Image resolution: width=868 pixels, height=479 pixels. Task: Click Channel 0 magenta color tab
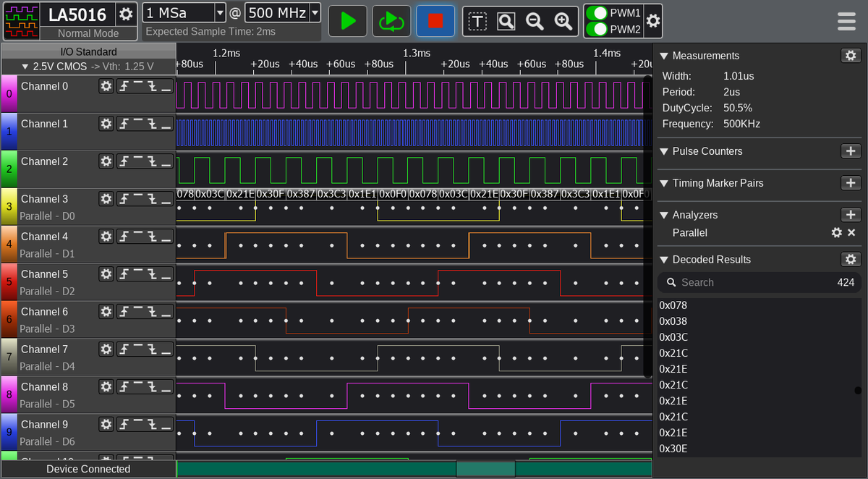pos(9,94)
